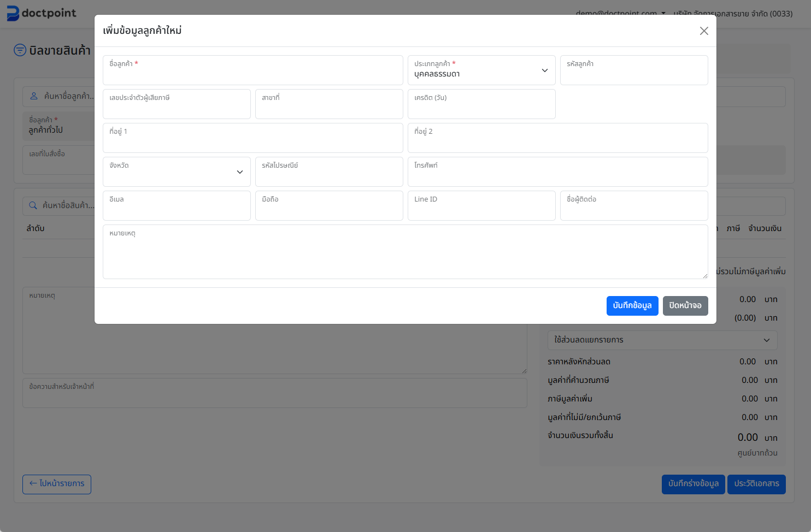Focus the อีเมล email input field

click(x=177, y=209)
